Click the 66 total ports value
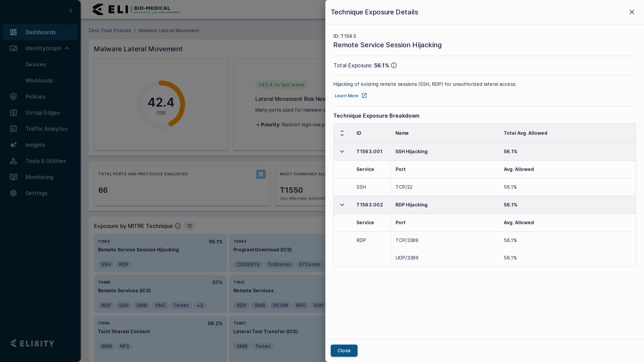The height and width of the screenshot is (362, 644). click(x=103, y=190)
